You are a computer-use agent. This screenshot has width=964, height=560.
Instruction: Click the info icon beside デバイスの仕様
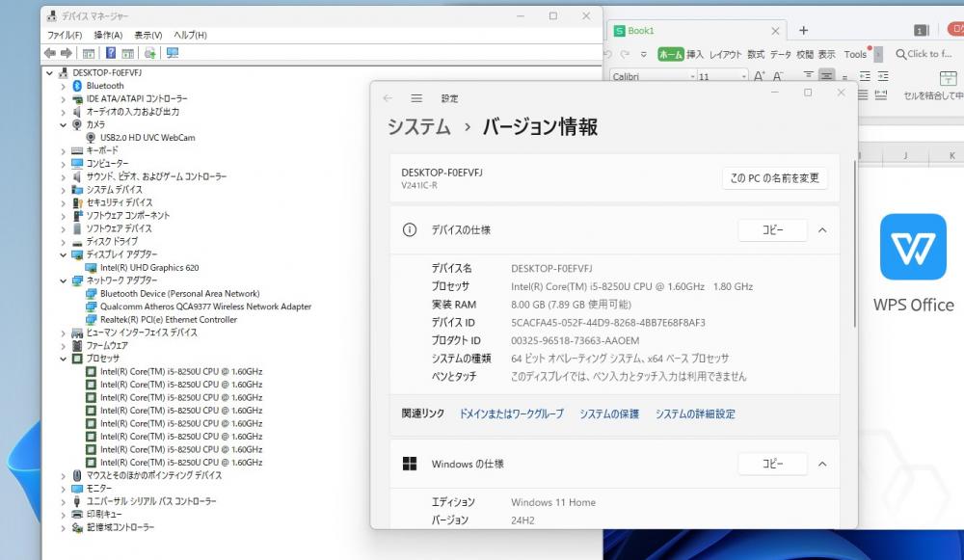pos(410,230)
